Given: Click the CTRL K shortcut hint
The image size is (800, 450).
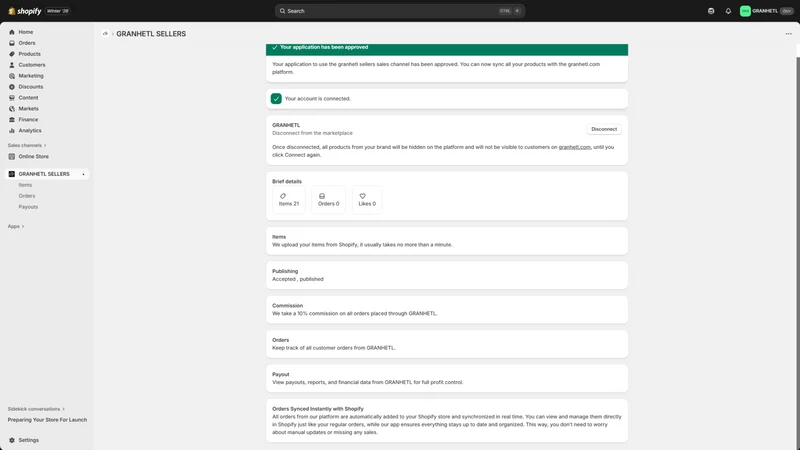Looking at the screenshot, I should coord(510,11).
